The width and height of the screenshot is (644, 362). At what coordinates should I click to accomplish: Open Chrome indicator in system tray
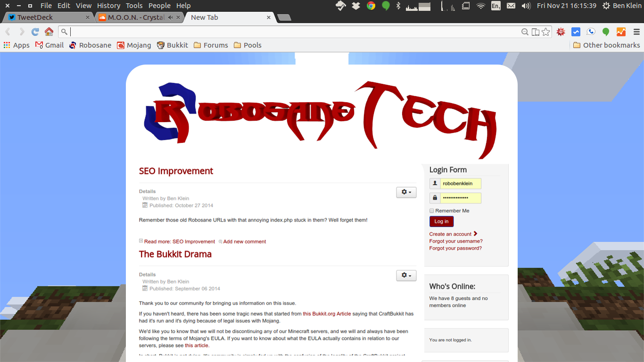click(371, 6)
